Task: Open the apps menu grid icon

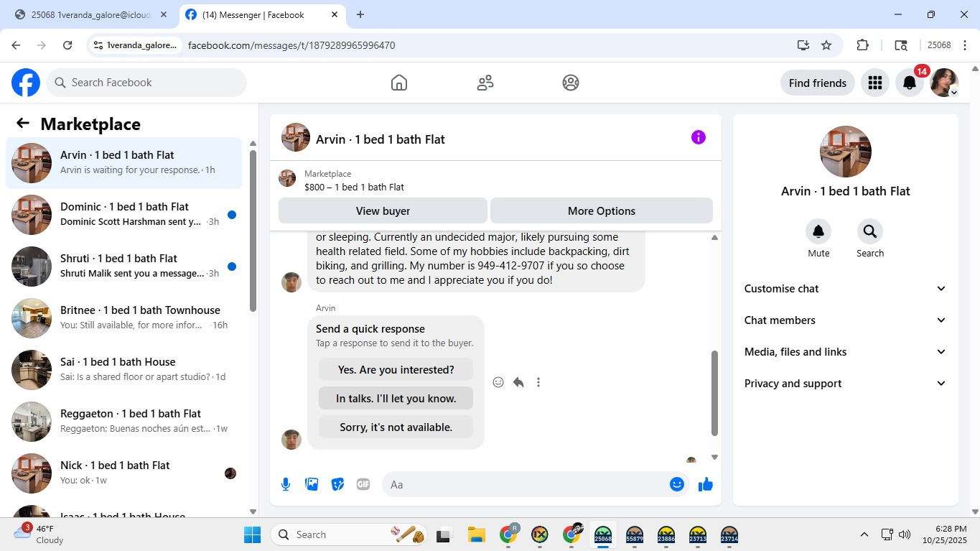Action: [x=874, y=83]
